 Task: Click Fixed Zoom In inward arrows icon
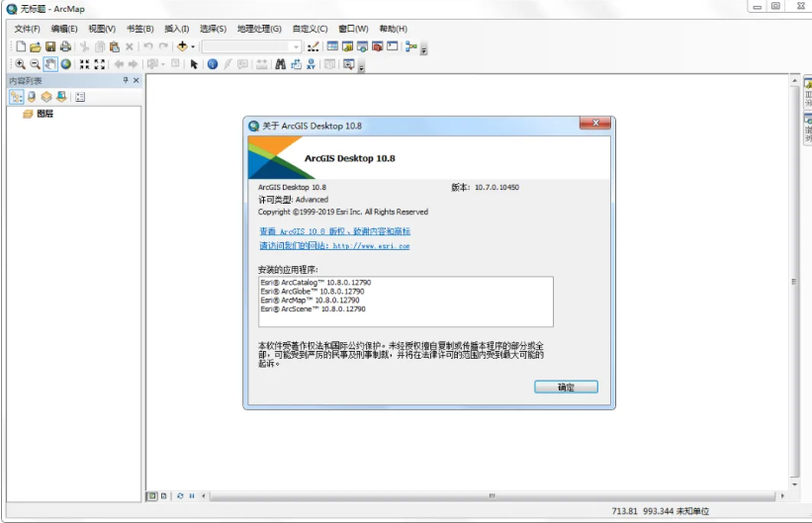[84, 64]
